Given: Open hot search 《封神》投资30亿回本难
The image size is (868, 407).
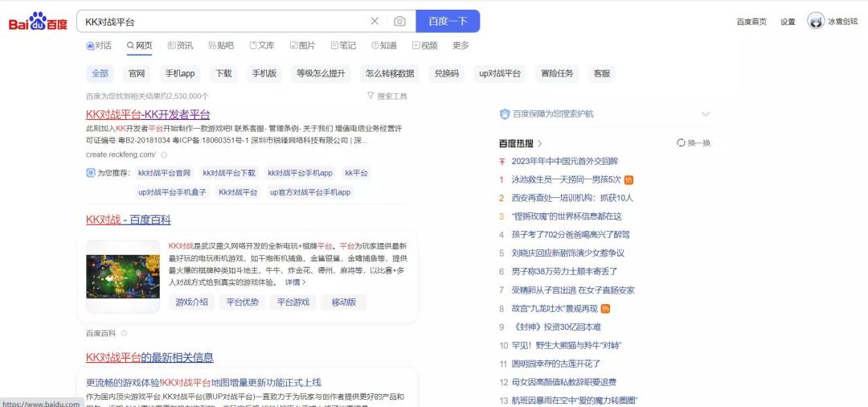Looking at the screenshot, I should (x=556, y=327).
